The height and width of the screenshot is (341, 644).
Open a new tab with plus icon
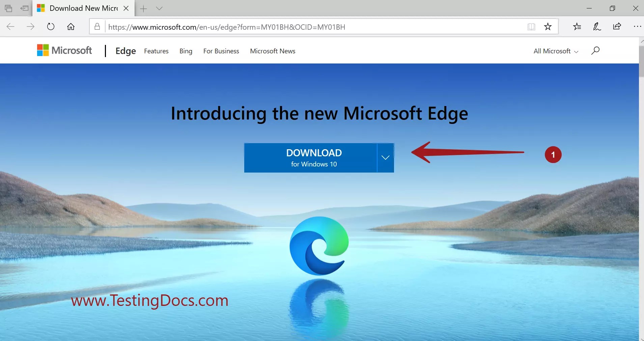144,9
